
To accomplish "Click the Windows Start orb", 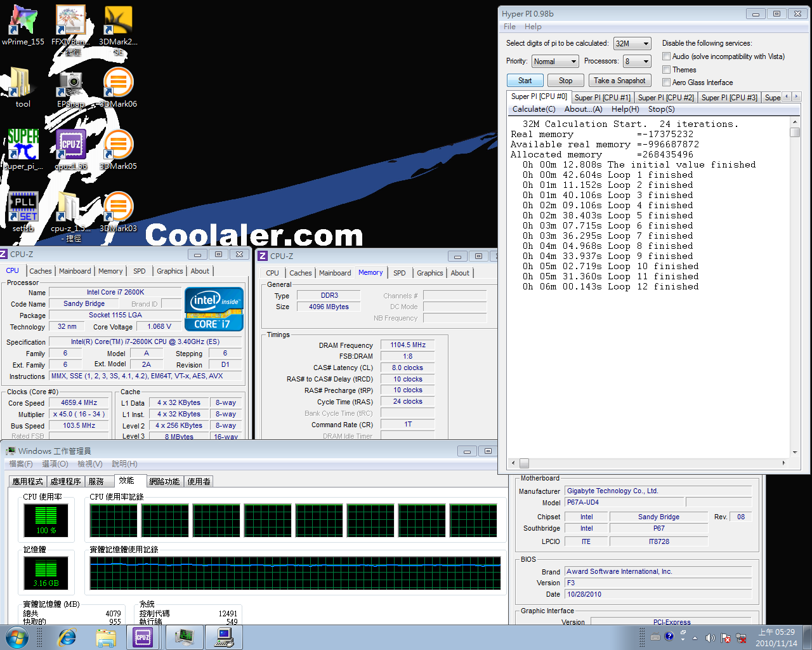I will 17,637.
